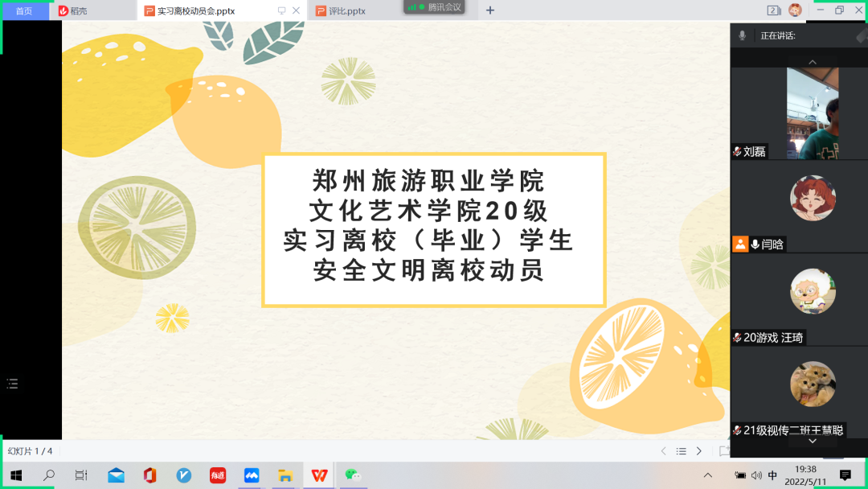Select 刘磊's video thumbnail
Screen dimensions: 868x489
(812, 113)
